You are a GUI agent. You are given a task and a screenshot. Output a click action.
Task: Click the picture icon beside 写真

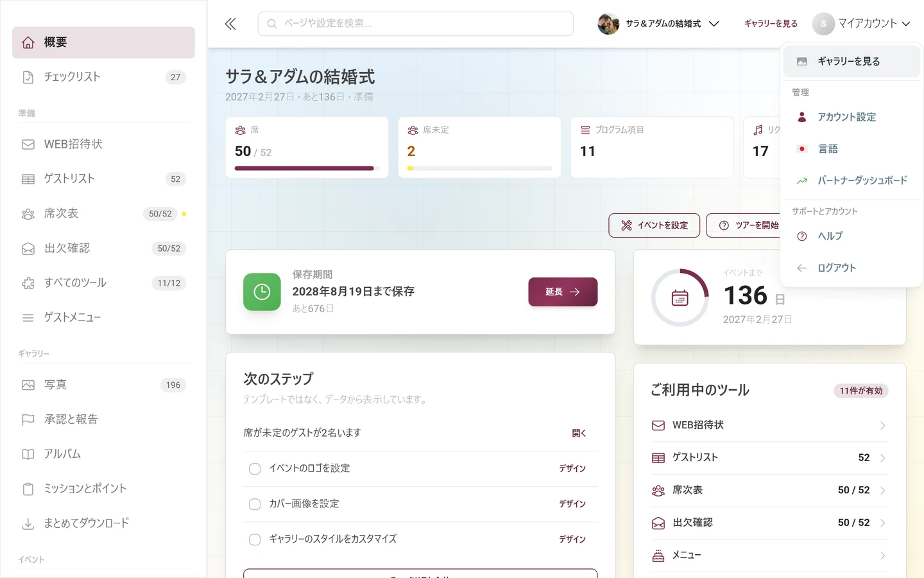pos(28,385)
